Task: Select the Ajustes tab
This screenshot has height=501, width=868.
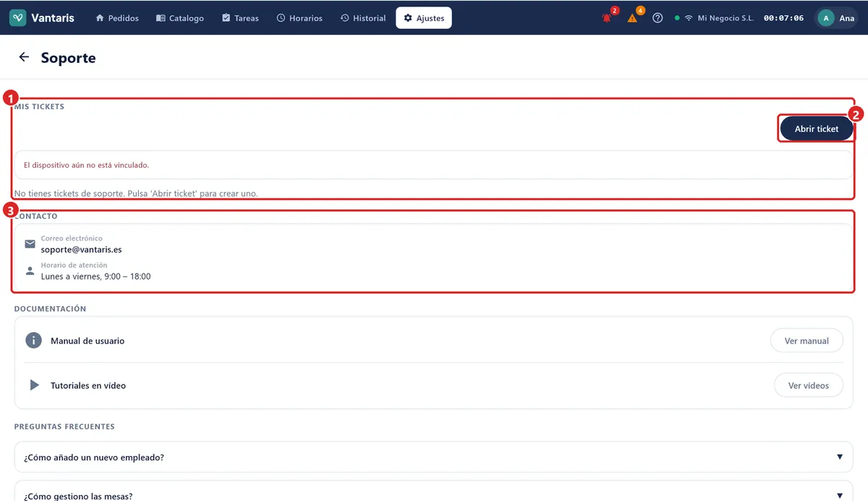Action: 424,18
